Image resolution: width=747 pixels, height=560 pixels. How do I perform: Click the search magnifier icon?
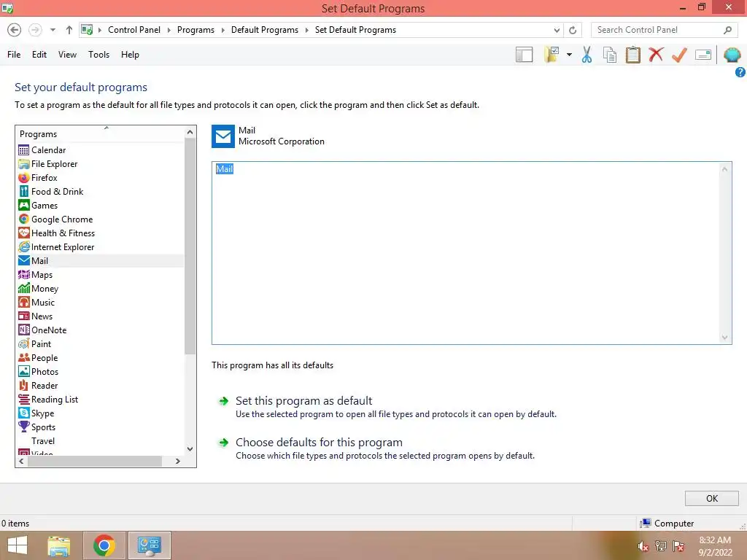[x=727, y=30]
